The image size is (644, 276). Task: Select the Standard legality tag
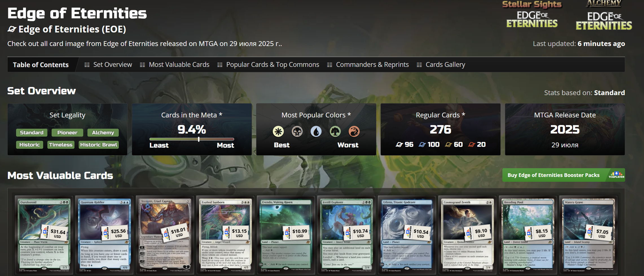click(32, 133)
